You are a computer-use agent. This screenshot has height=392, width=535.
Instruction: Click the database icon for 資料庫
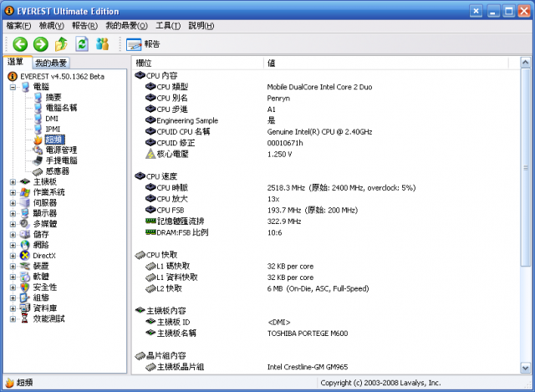pyautogui.click(x=25, y=308)
